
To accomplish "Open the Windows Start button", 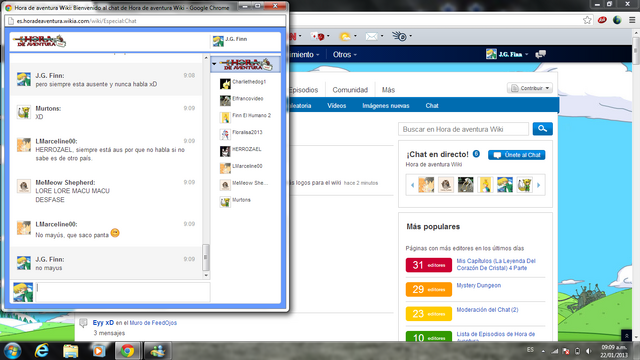I will pyautogui.click(x=12, y=351).
